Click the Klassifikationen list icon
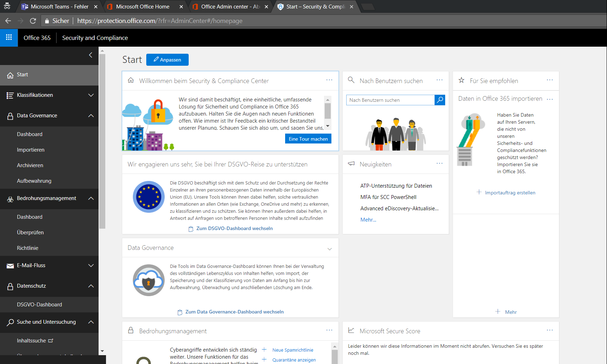The height and width of the screenshot is (364, 607). 10,95
